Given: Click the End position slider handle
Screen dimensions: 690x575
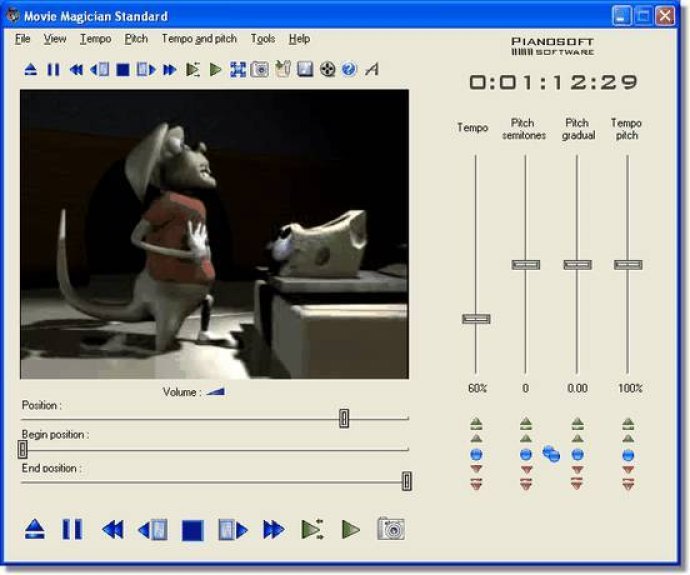Looking at the screenshot, I should (x=407, y=481).
